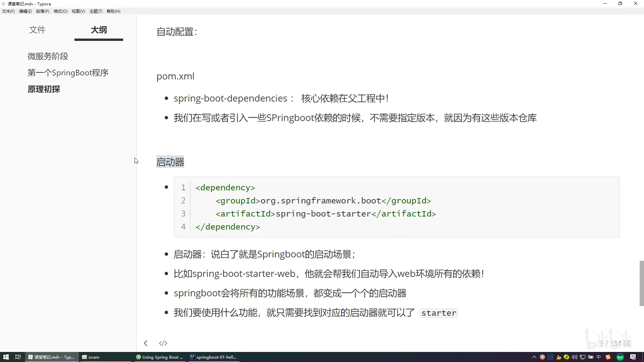
Task: Toggle source code mode icon
Action: pyautogui.click(x=163, y=343)
